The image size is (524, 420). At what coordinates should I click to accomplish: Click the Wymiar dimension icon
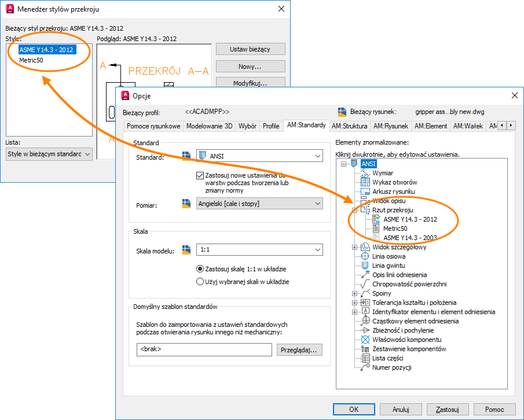365,173
